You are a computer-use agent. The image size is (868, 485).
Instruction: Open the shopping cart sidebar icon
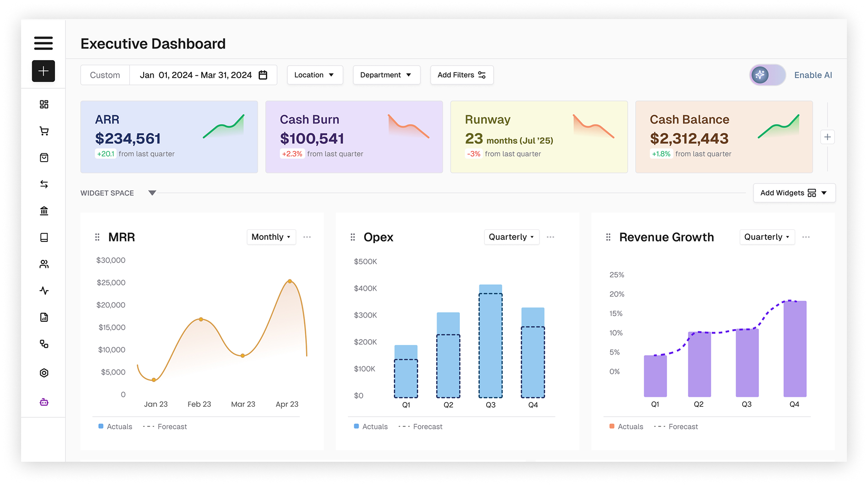[x=44, y=131]
